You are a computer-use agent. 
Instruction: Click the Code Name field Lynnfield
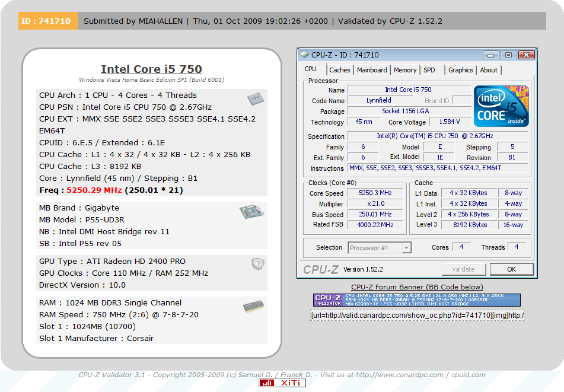point(379,100)
